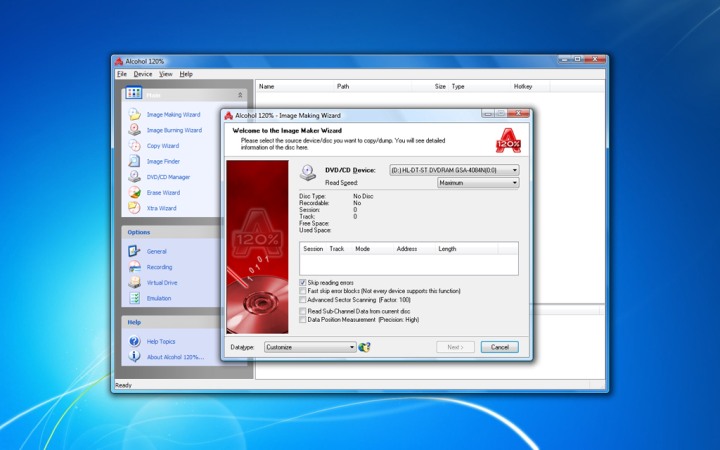Uncheck Skip reading errors

(303, 283)
